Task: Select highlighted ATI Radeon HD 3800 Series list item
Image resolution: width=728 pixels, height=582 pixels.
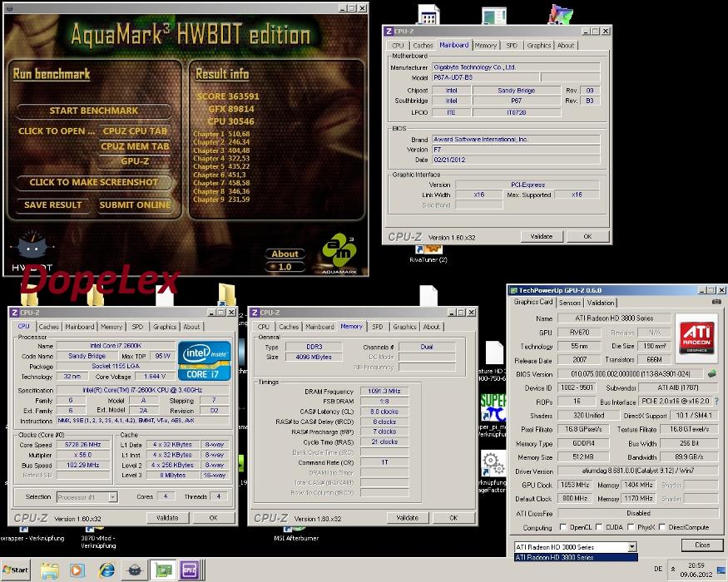Action: pyautogui.click(x=576, y=557)
